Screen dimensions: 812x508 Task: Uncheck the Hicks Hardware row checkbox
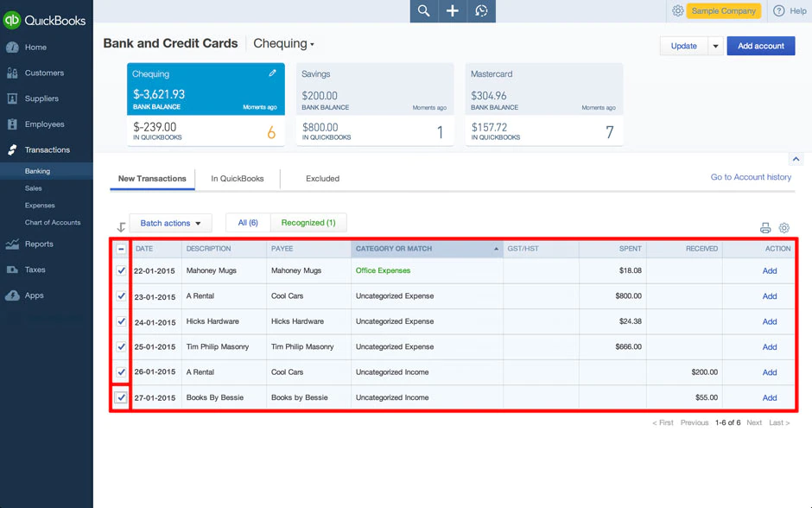pyautogui.click(x=121, y=321)
